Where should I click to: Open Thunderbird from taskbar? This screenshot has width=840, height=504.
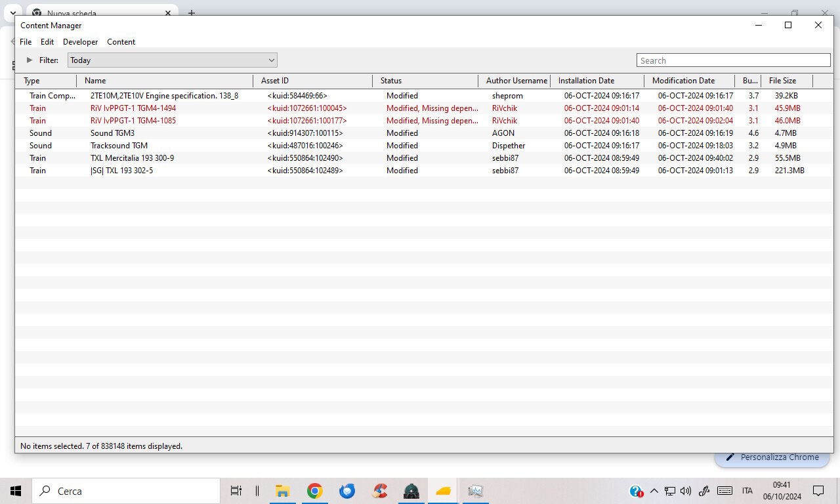tap(347, 491)
